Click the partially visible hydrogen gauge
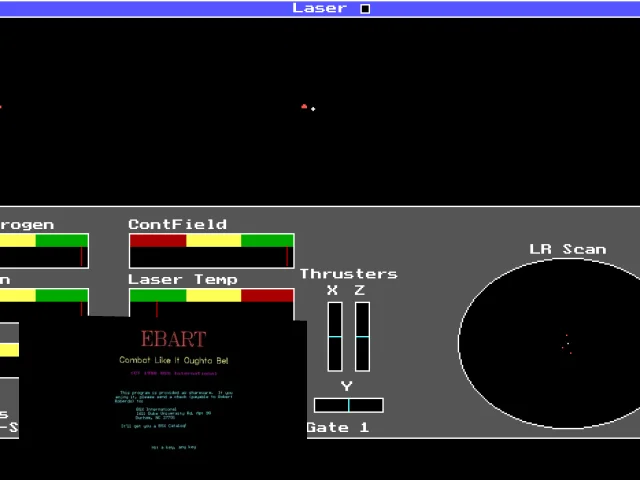 (x=44, y=251)
